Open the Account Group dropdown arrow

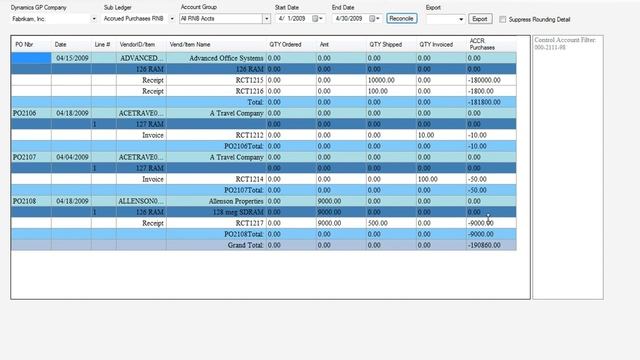(x=267, y=19)
